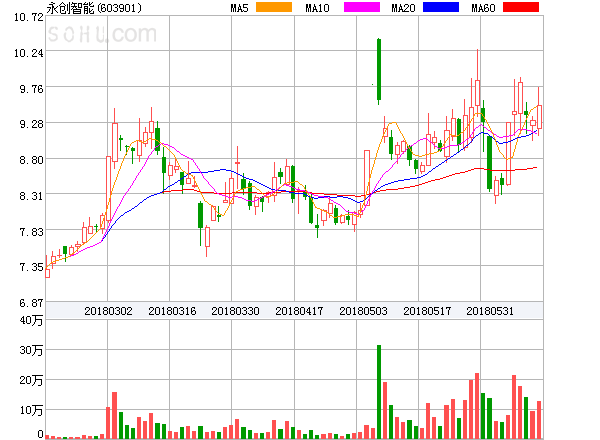Click the 30万 volume axis label
Image resolution: width=600 pixels, height=440 pixels.
click(x=31, y=350)
